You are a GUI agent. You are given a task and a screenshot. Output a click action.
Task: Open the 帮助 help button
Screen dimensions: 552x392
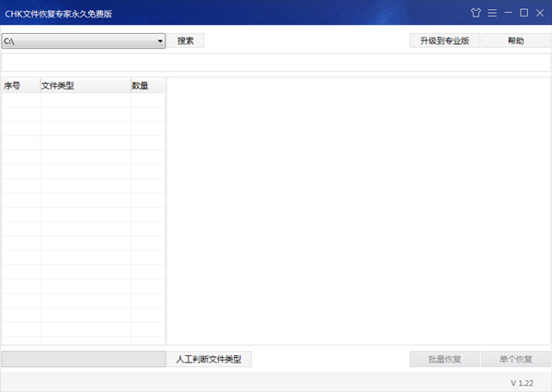coord(515,41)
